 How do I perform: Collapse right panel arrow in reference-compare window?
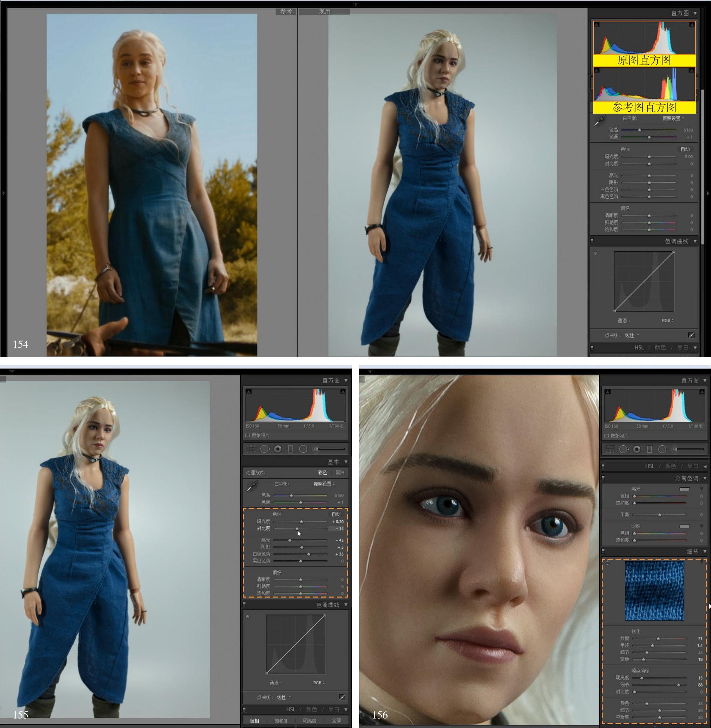708,194
